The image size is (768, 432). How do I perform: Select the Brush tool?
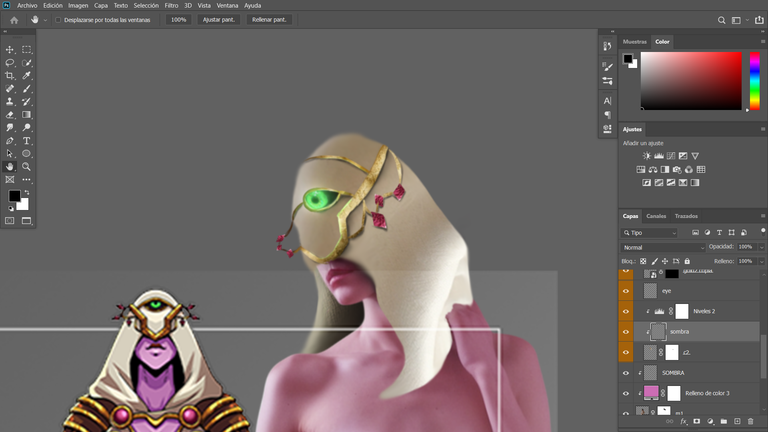26,89
